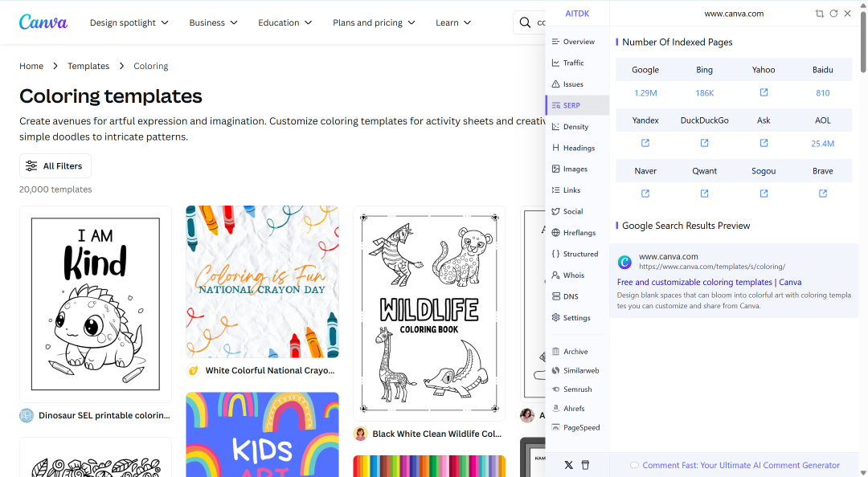Viewport: 868px width, 477px height.
Task: Click the AITDK panel vertical scrollbar
Action: [863, 43]
